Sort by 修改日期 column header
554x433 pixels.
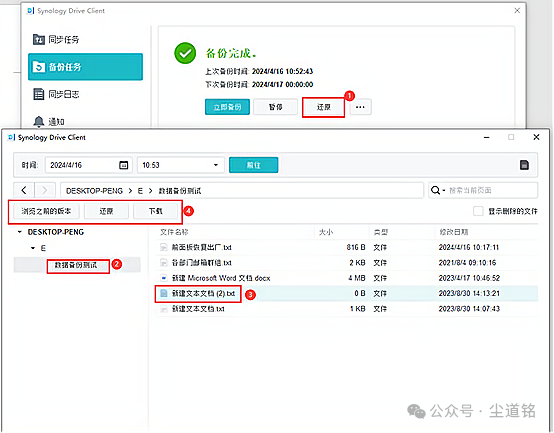click(x=454, y=232)
